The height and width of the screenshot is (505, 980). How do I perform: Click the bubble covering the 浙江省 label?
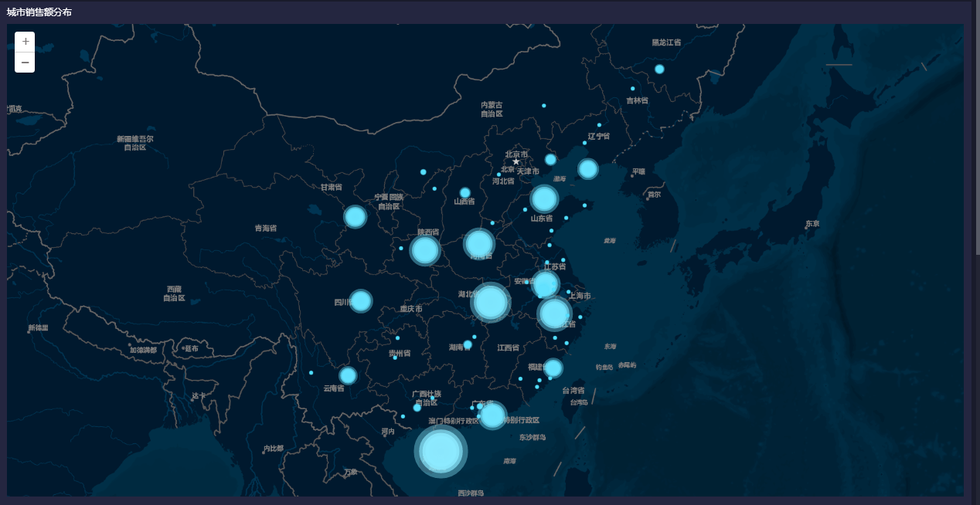click(x=554, y=313)
